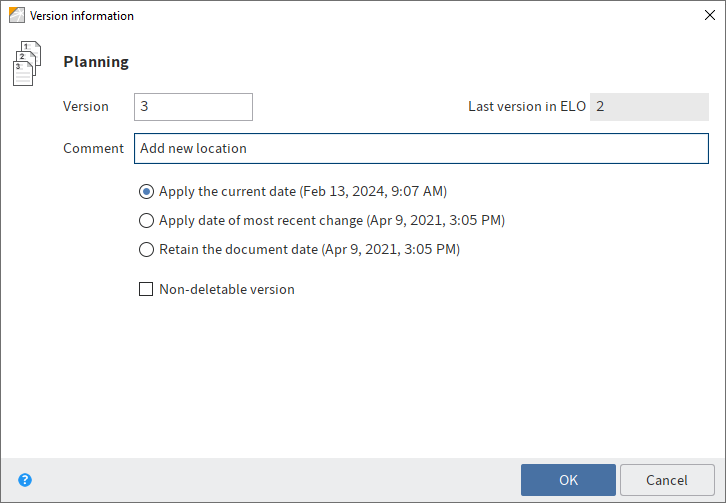Select Retain the document date radio button

pyautogui.click(x=147, y=249)
